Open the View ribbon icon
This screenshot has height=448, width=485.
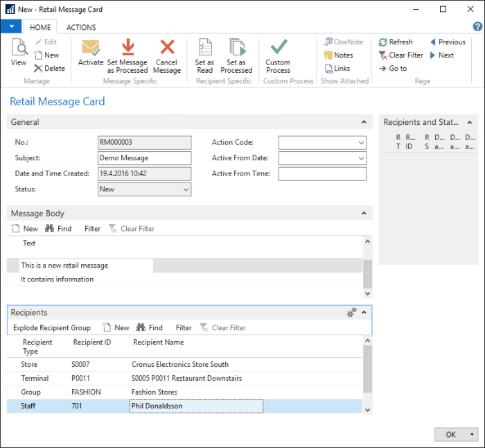click(x=19, y=49)
